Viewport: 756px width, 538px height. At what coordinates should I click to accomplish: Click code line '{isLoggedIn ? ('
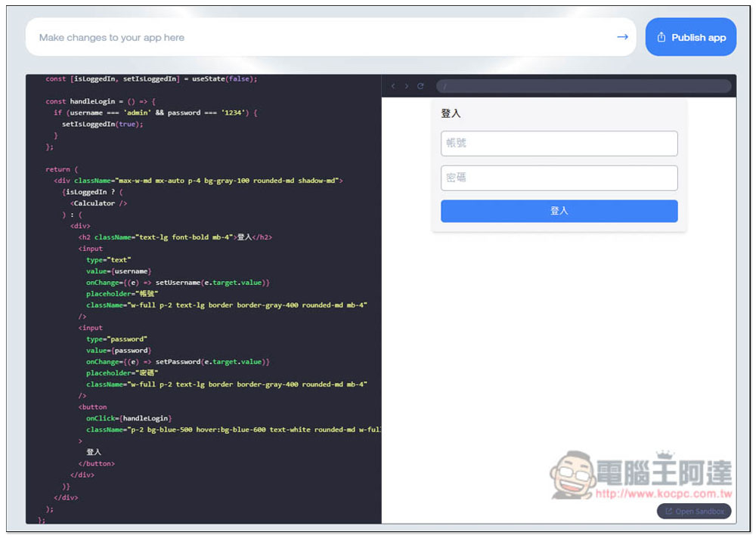(92, 192)
